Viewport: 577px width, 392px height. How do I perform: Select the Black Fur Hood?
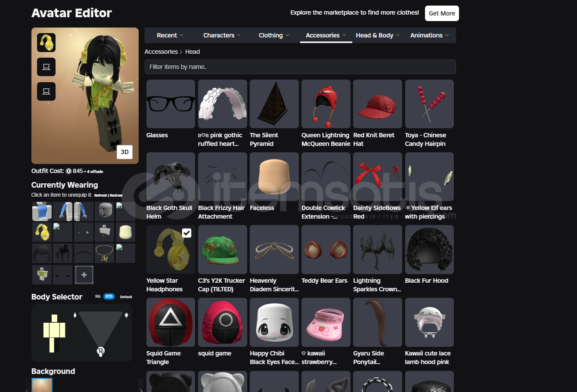429,249
